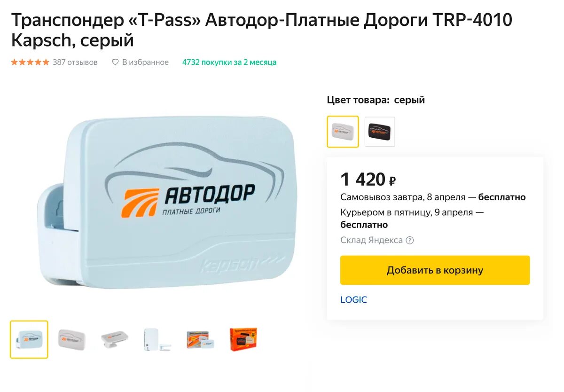Image resolution: width=564 pixels, height=392 pixels.
Task: Click the question mark next to Склад Яндекса
Action: click(410, 240)
